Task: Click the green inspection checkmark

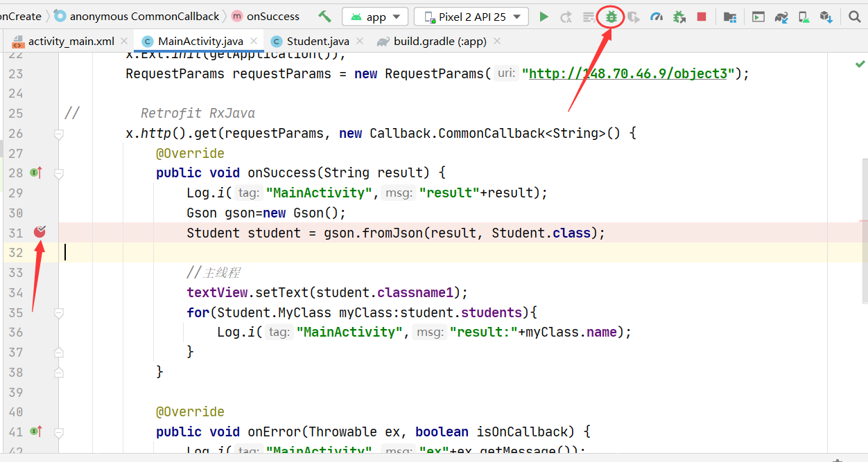Action: [x=860, y=64]
